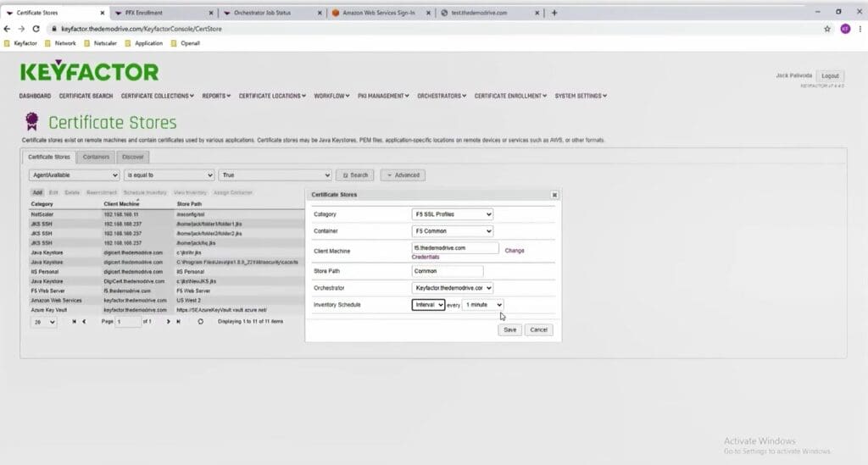Click the Keyfactor logo
The height and width of the screenshot is (465, 868).
click(89, 71)
